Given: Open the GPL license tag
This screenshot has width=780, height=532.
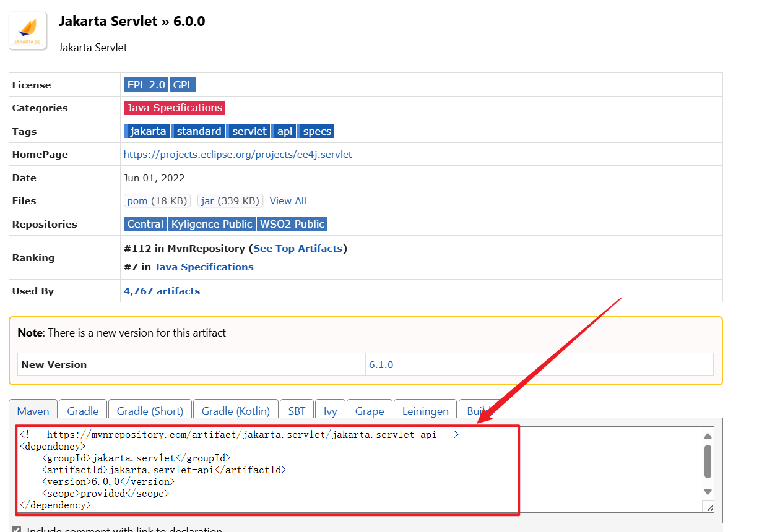Looking at the screenshot, I should [183, 85].
